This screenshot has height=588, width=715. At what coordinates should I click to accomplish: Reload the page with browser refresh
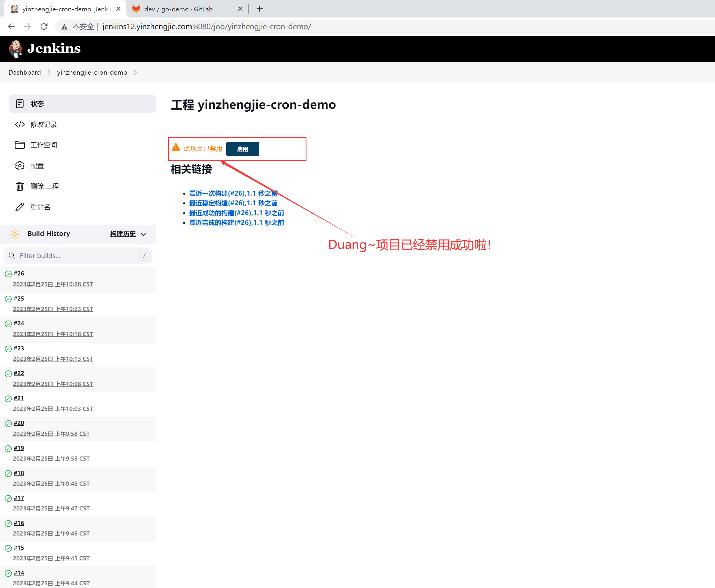pos(44,27)
